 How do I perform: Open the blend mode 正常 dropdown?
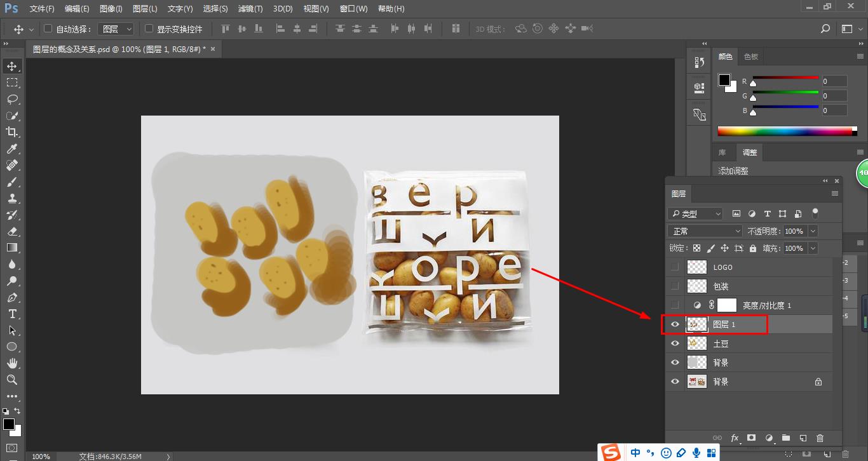click(705, 231)
